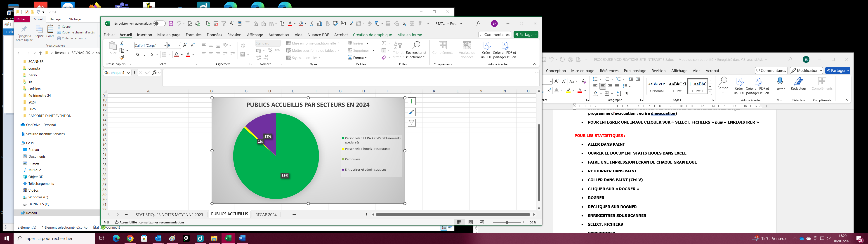Expand the Graphique 4 name box dropdown

pos(128,73)
